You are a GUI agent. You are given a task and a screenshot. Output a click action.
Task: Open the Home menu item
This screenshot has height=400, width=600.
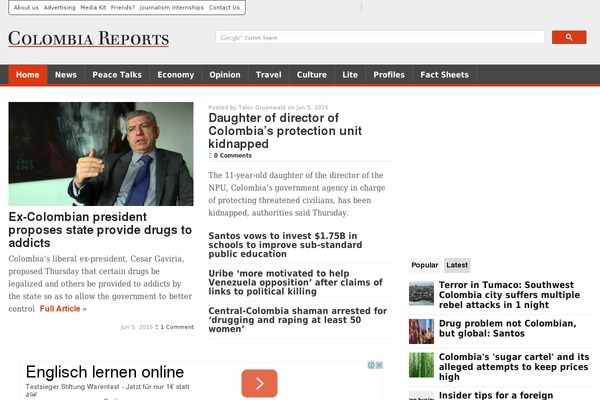(x=28, y=75)
